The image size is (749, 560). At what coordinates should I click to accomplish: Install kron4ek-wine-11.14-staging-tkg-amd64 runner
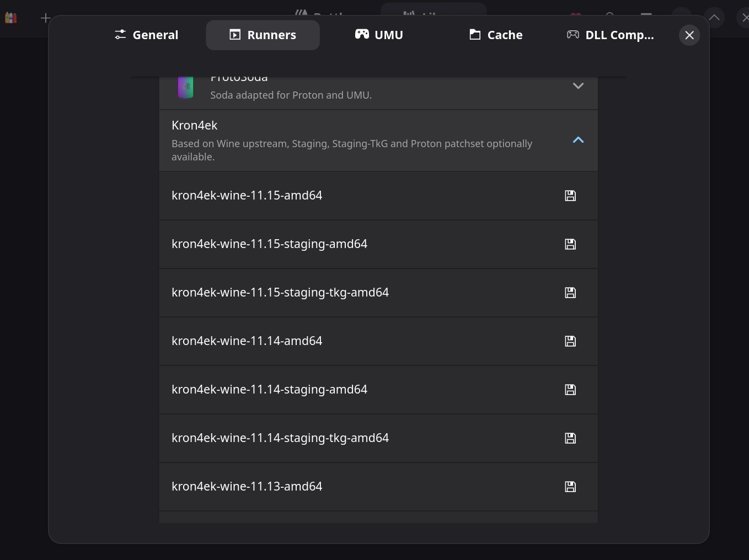pyautogui.click(x=570, y=438)
